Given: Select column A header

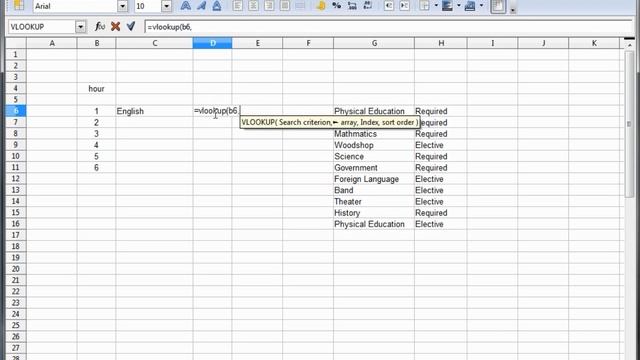Looking at the screenshot, I should (52, 43).
